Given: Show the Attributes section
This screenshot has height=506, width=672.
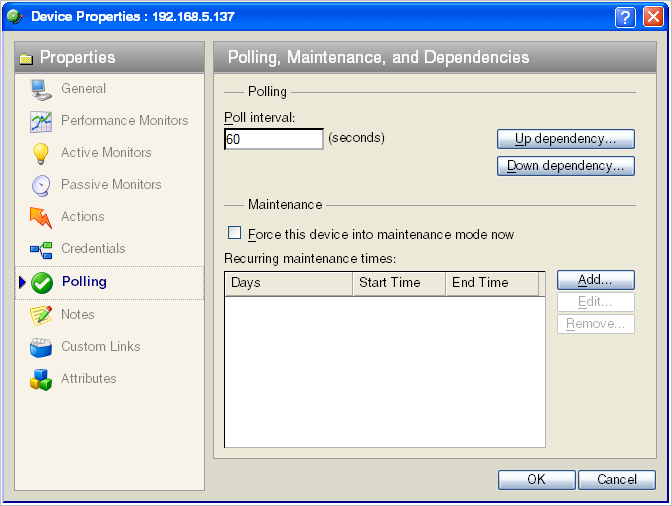Looking at the screenshot, I should point(89,379).
